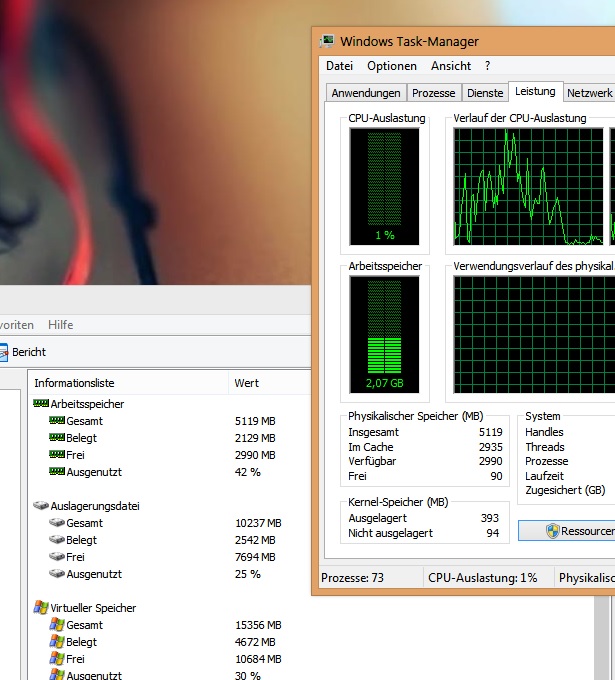Open the Optionen menu

click(x=392, y=66)
